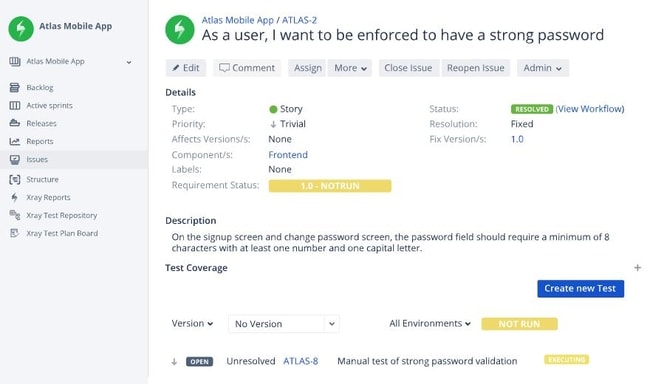The image size is (650, 384).
Task: Expand the All Environments dropdown
Action: coord(429,323)
